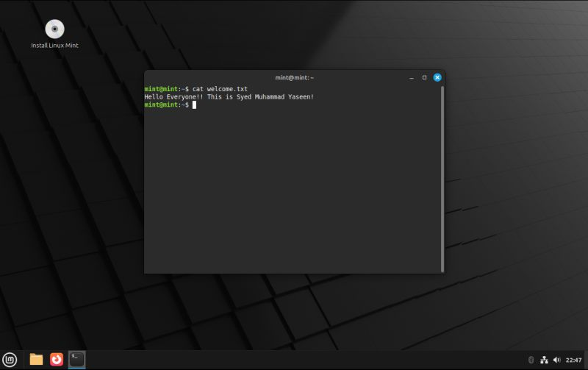Open the sound volume tray icon
Screen dimensions: 588x370
556,360
